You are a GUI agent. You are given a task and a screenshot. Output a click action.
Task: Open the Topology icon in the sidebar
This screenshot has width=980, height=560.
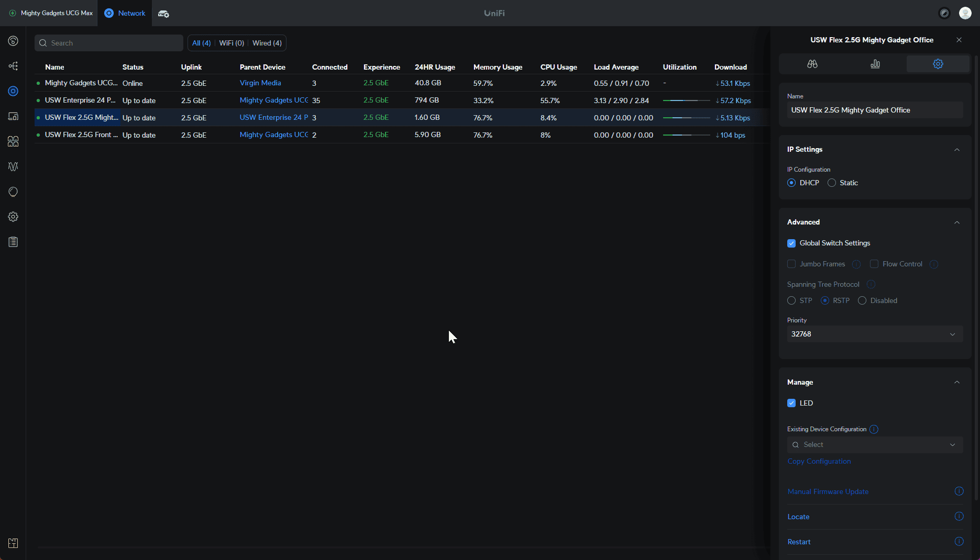point(13,66)
